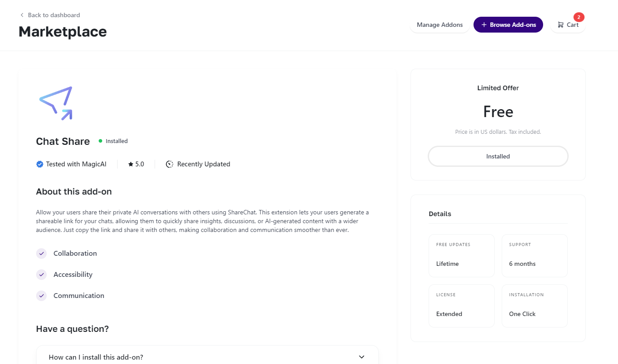Click the Communication checkmark icon
Image resolution: width=618 pixels, height=364 pixels.
point(41,296)
